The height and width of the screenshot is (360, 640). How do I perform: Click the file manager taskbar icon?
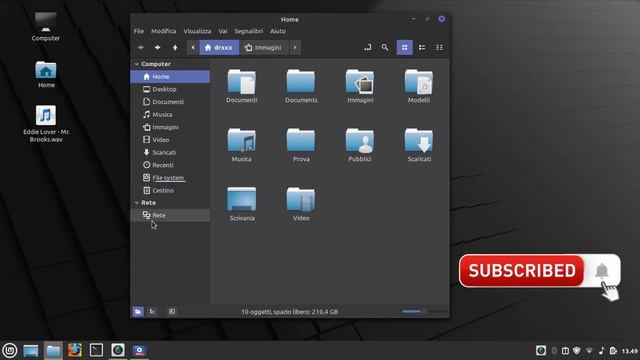pyautogui.click(x=53, y=350)
